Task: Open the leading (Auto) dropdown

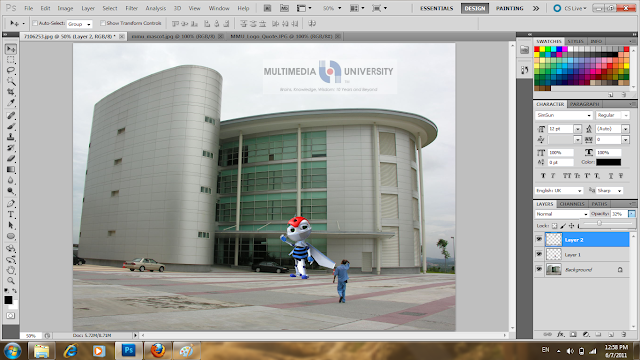Action: (x=625, y=129)
